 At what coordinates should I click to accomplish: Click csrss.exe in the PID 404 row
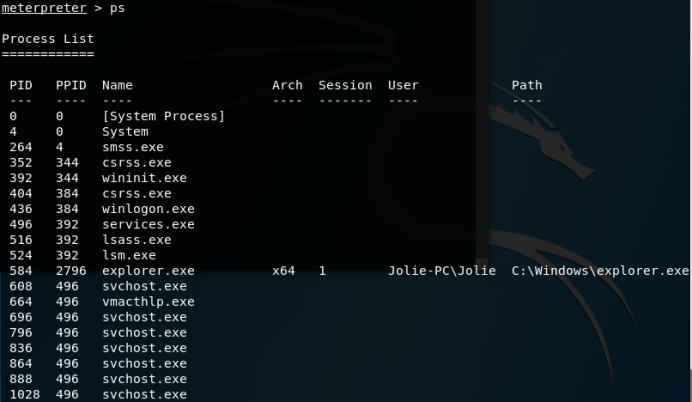(x=137, y=193)
